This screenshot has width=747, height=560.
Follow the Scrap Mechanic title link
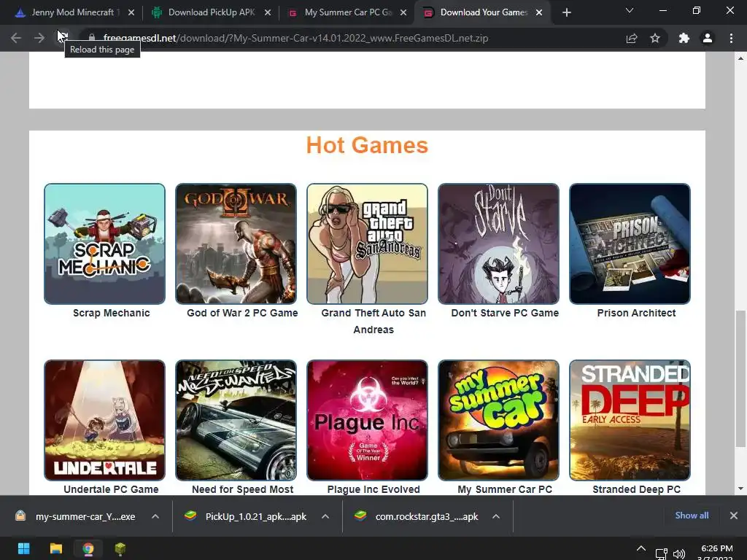(x=112, y=313)
